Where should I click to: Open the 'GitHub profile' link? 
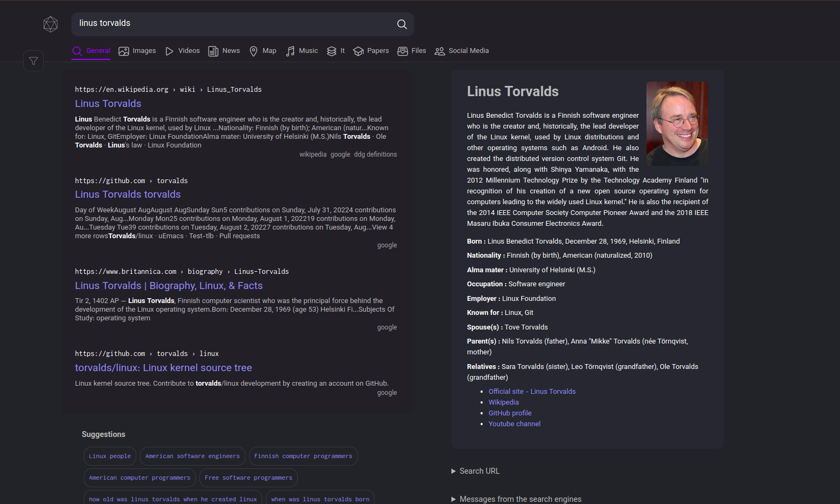click(x=510, y=413)
